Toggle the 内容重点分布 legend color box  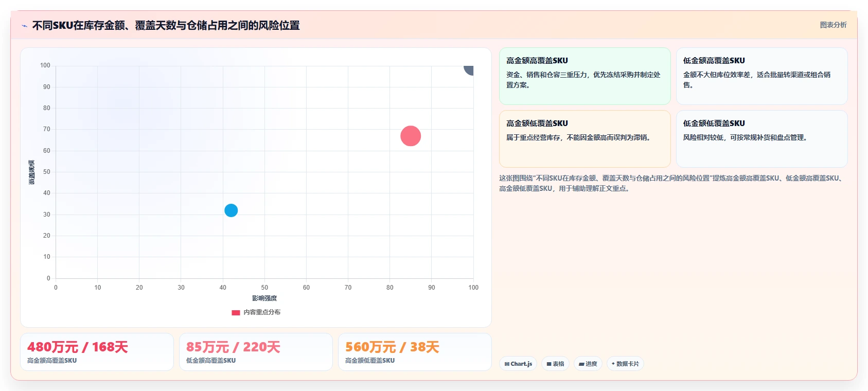[x=236, y=312]
